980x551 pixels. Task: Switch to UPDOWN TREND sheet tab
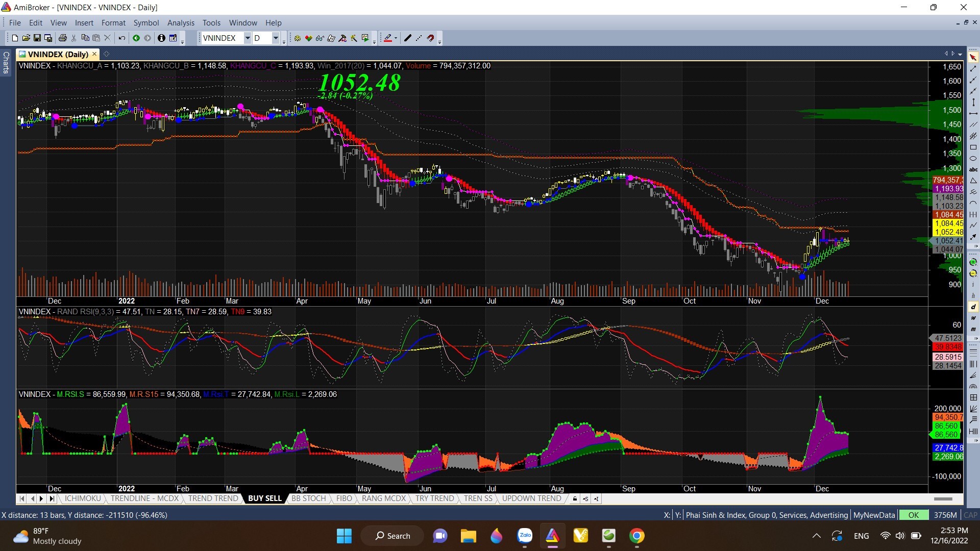[531, 498]
